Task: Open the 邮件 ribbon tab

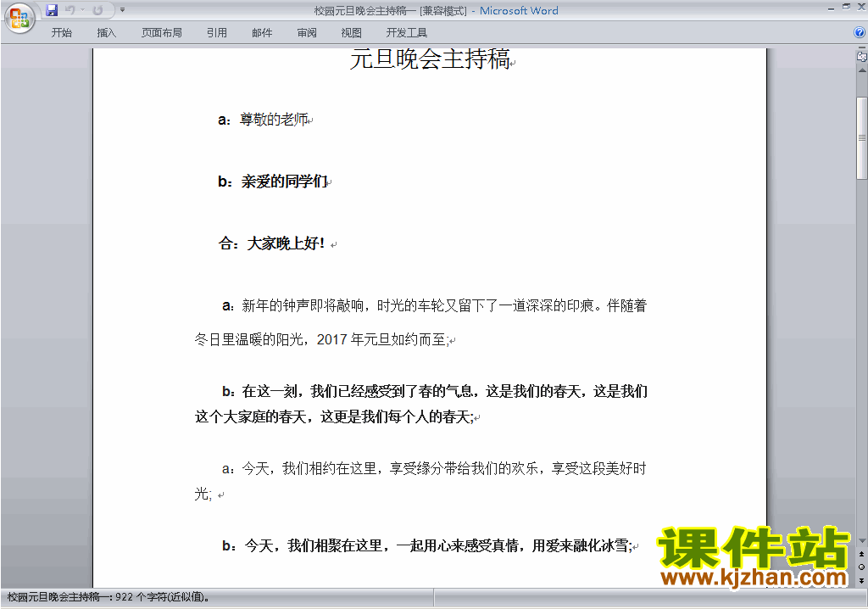Action: point(262,33)
